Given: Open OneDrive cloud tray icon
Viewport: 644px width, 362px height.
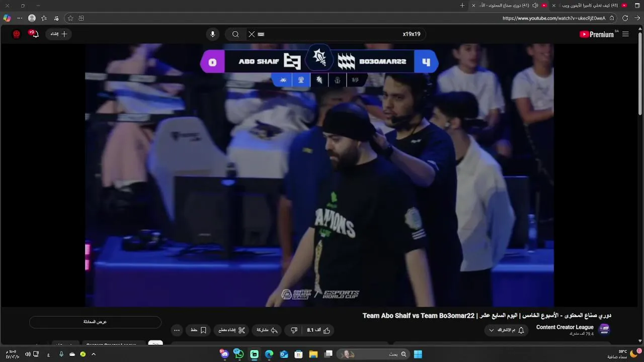Looking at the screenshot, I should (x=72, y=354).
